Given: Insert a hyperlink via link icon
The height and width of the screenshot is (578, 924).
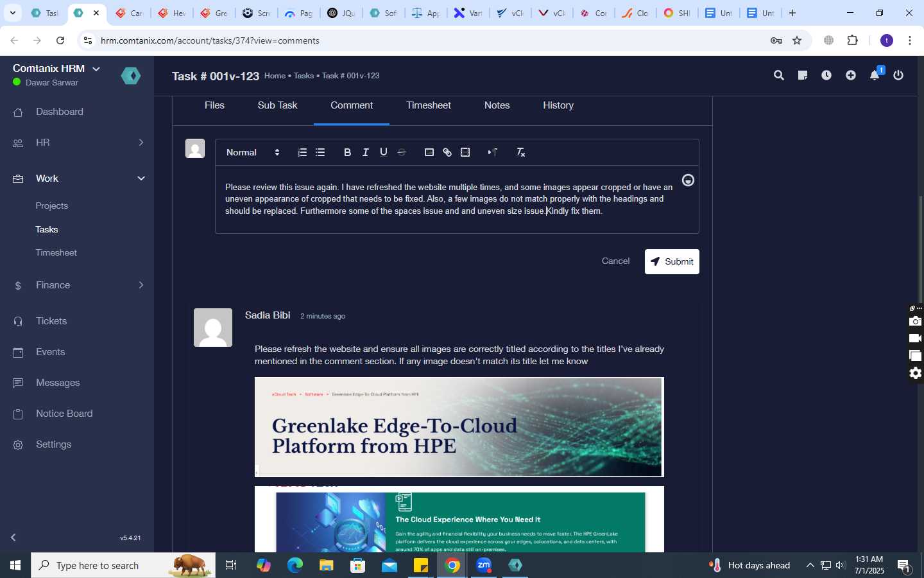Looking at the screenshot, I should coord(447,152).
